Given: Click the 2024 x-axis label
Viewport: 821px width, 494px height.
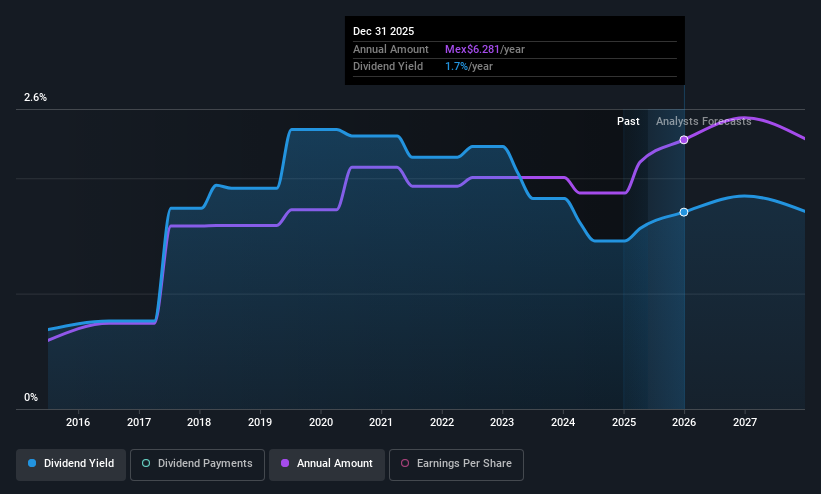Looking at the screenshot, I should [563, 422].
